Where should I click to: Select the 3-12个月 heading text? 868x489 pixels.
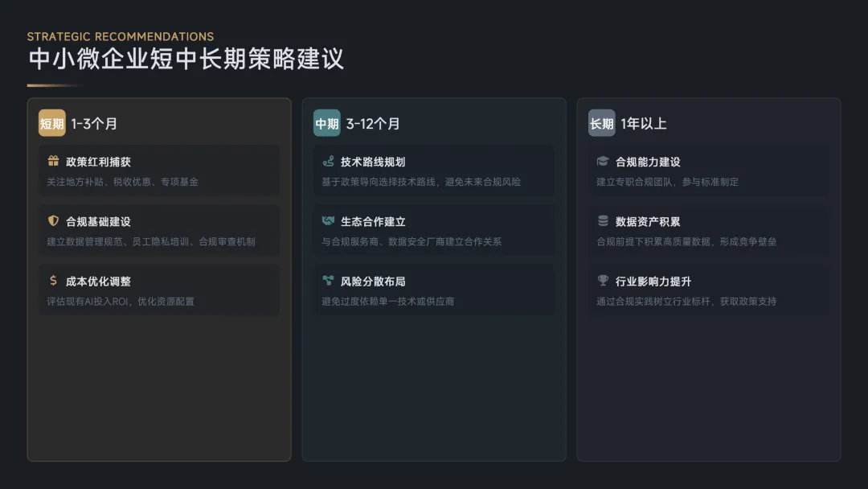(373, 124)
